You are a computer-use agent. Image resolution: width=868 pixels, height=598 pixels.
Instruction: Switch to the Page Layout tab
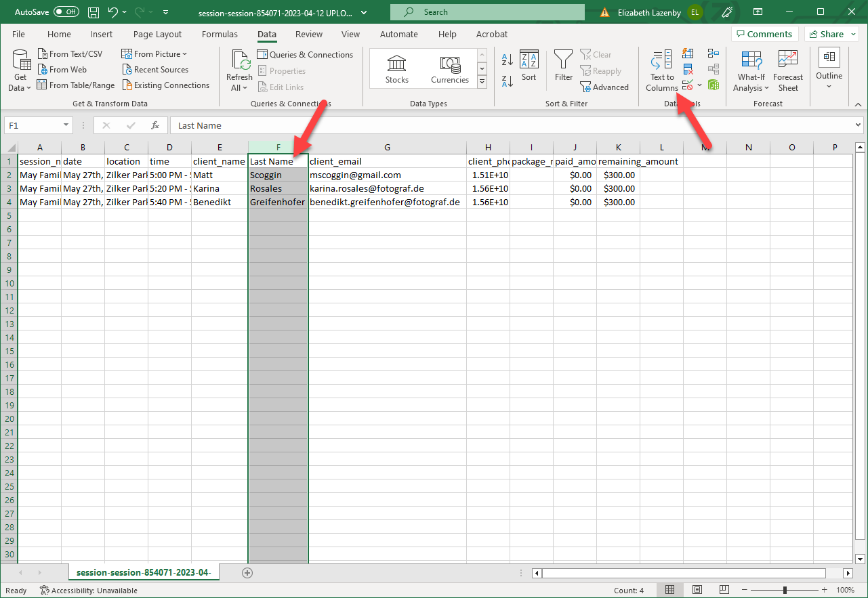157,35
